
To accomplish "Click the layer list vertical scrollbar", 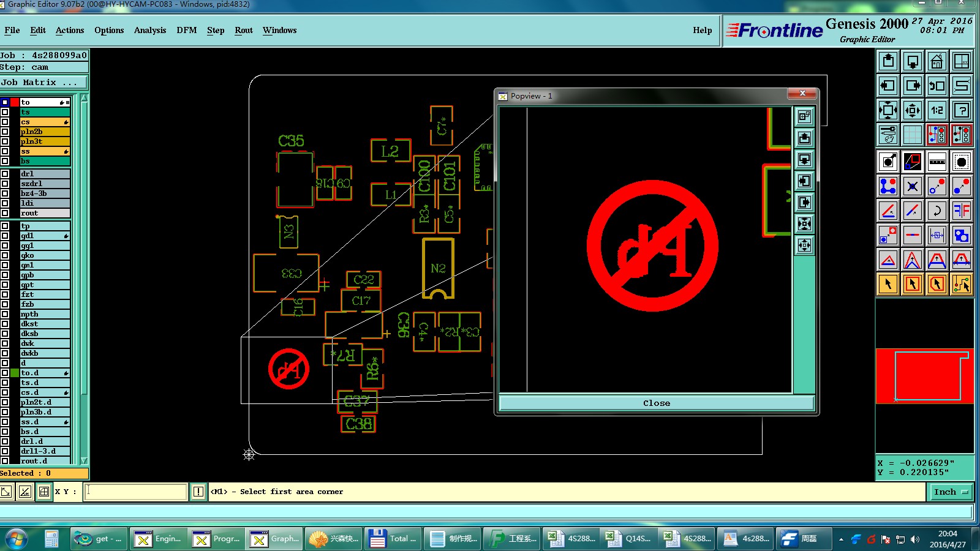I will pyautogui.click(x=84, y=279).
